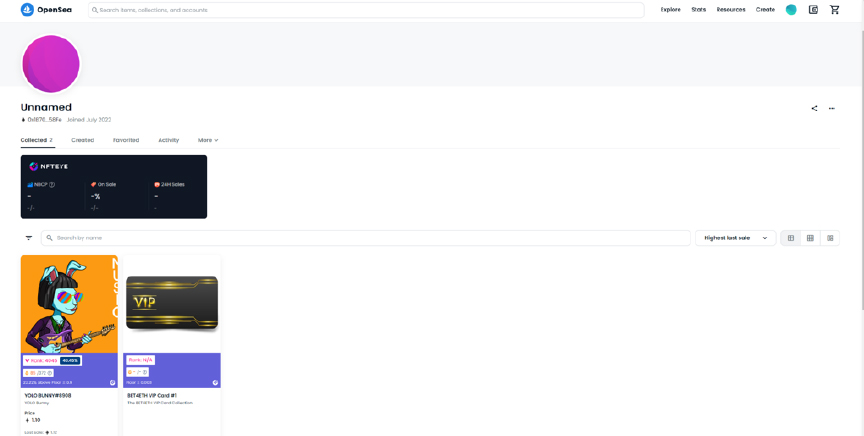Click the NFTEYE logo in dark panel
The height and width of the screenshot is (436, 864).
click(48, 166)
